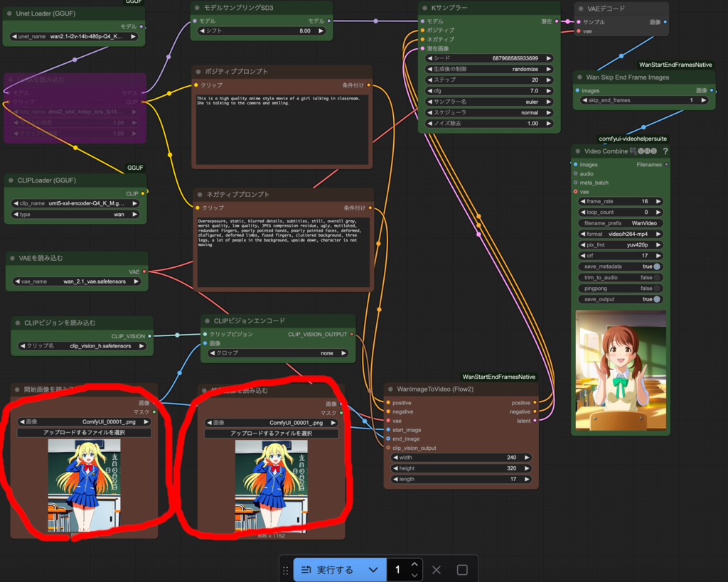Open the clip_name encoder dropdown

coord(75,203)
